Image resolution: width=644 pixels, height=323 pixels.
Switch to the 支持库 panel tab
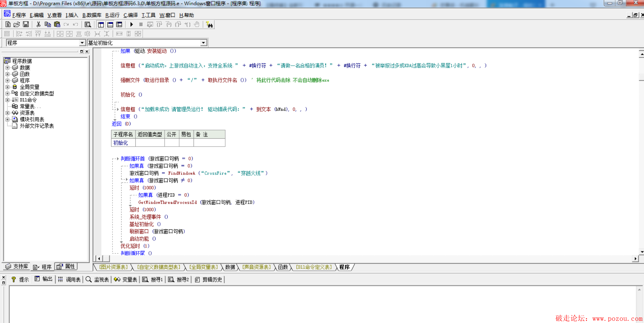17,266
